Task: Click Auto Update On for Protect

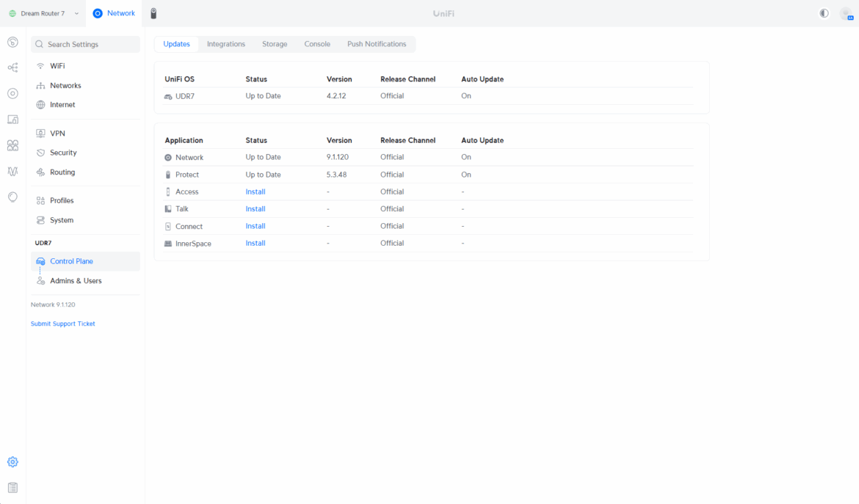Action: (466, 175)
